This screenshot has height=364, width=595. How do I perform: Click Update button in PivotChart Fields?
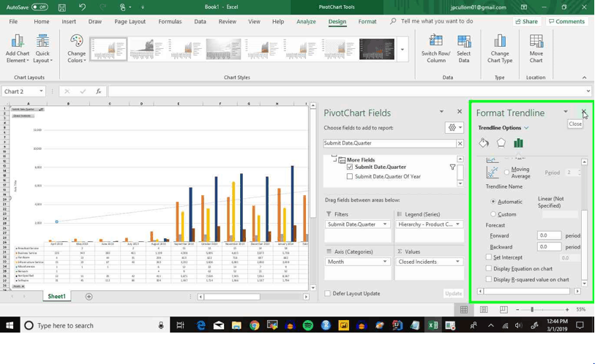(454, 294)
